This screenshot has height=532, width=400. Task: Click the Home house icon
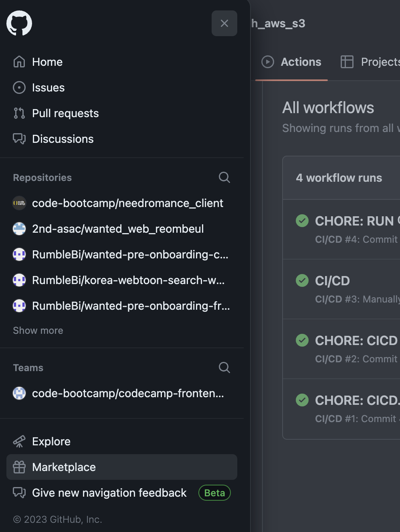coord(19,62)
